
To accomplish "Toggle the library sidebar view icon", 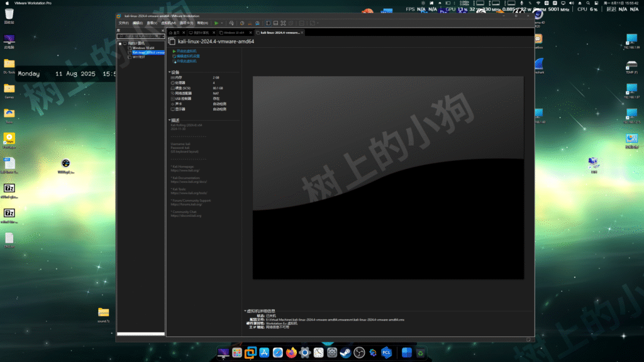I will coord(268,23).
